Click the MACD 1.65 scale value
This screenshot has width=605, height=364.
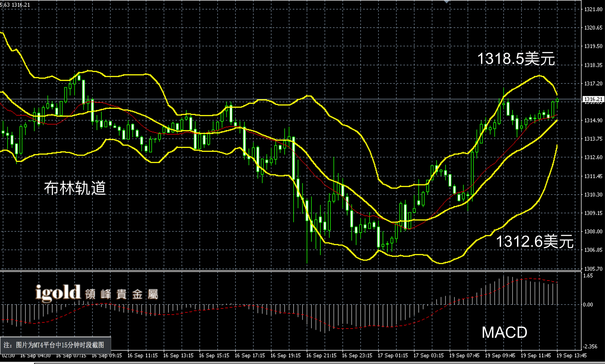[x=588, y=276]
